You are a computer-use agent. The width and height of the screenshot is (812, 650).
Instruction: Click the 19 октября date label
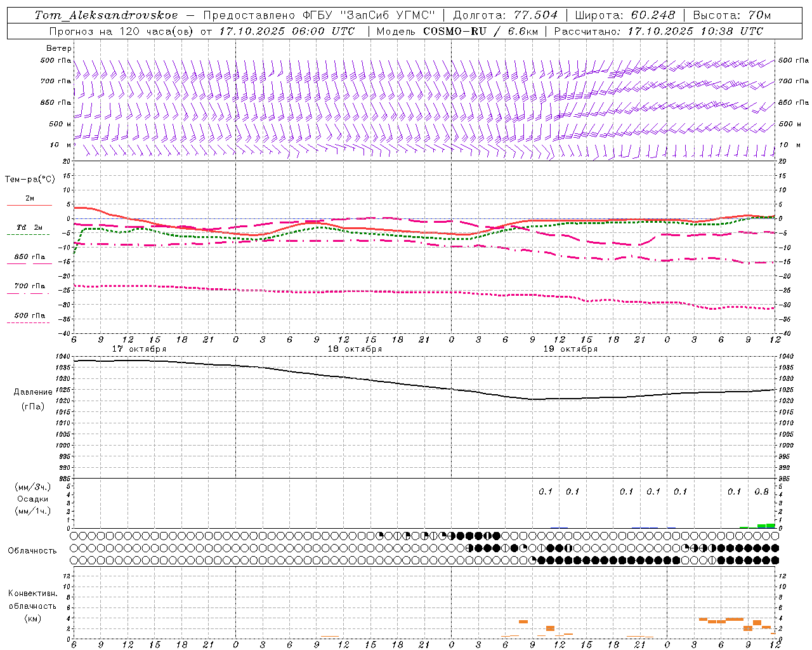tap(570, 349)
